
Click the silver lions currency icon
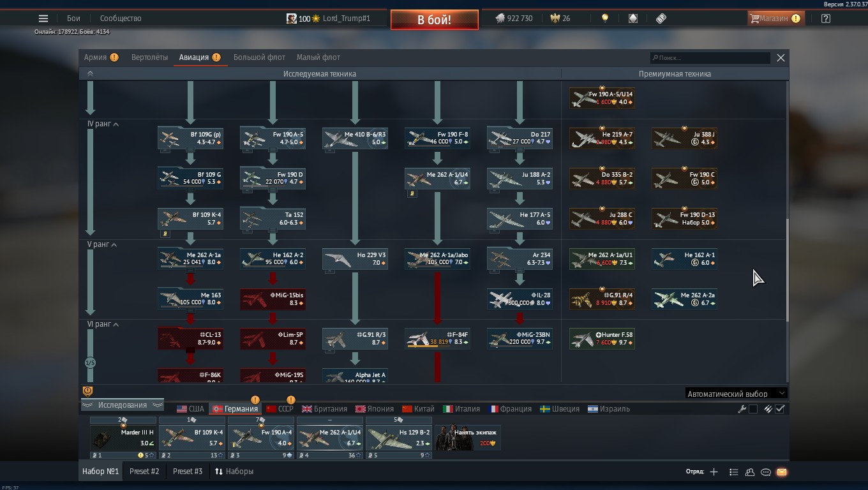(x=500, y=19)
